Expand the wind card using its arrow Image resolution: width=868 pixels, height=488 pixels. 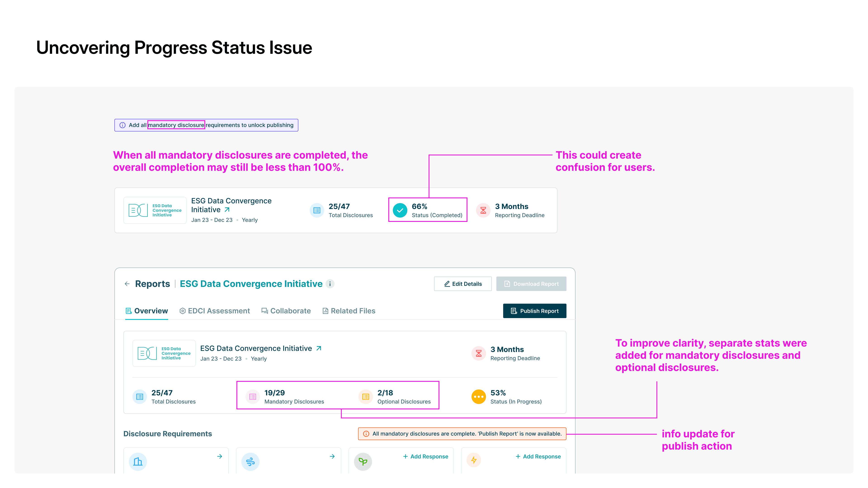pyautogui.click(x=332, y=456)
